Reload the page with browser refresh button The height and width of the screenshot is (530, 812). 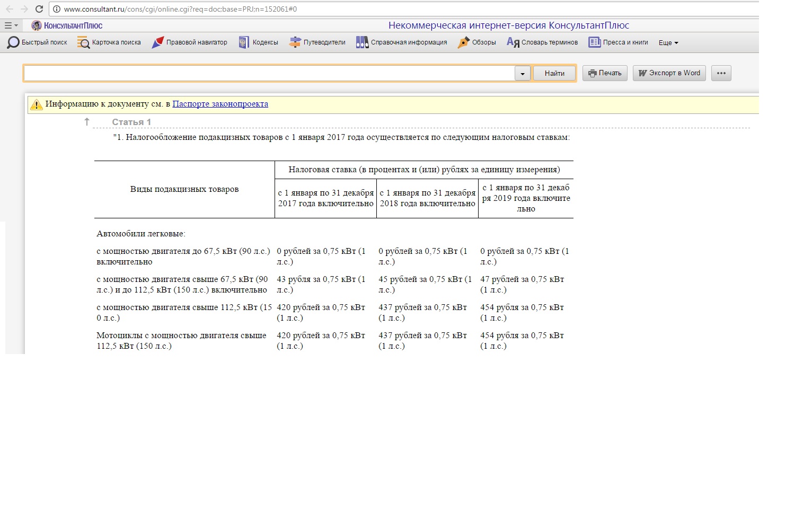39,9
